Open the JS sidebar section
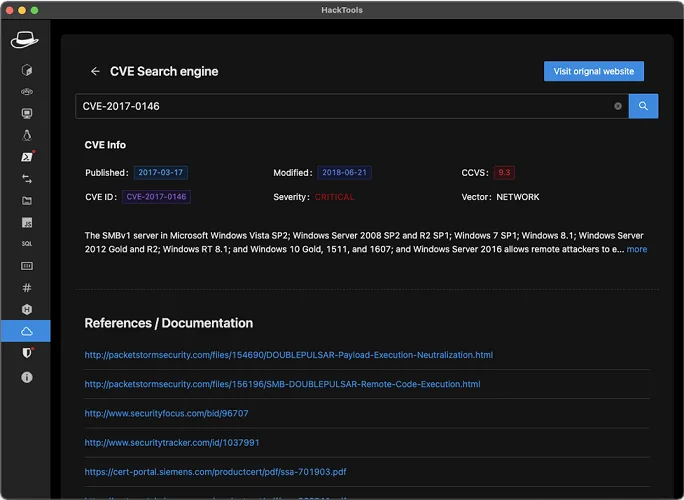Viewport: 684px width, 500px height. 27,222
